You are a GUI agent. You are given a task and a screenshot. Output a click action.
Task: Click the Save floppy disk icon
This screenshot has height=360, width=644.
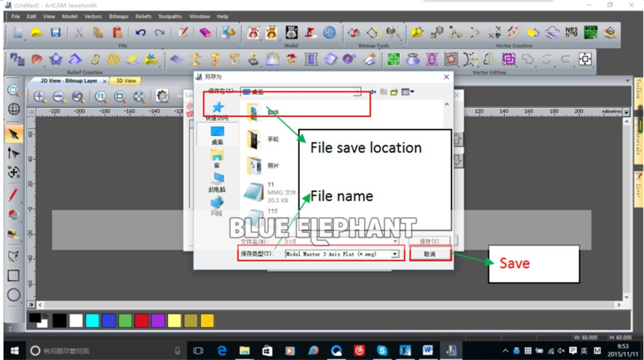(56, 33)
